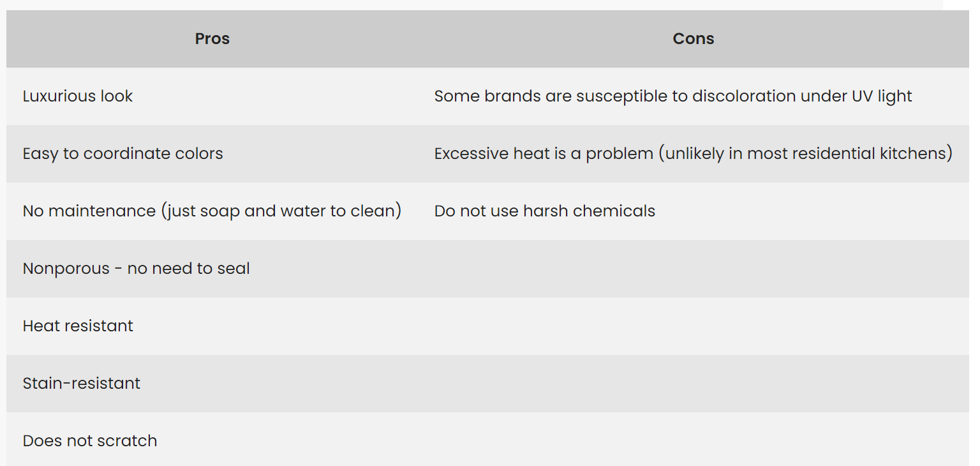Click empty Cons cell beside "Stain-resistant"
The width and height of the screenshot is (980, 466).
coord(693,384)
